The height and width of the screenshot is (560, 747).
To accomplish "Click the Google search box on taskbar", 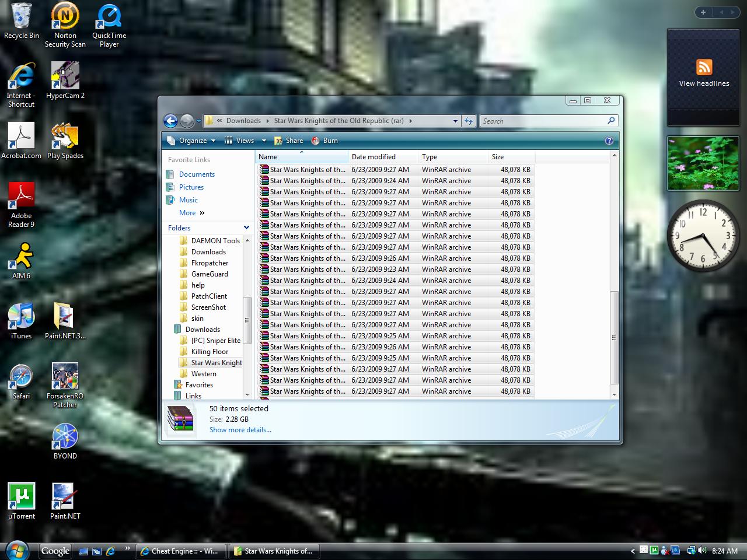I will click(55, 551).
